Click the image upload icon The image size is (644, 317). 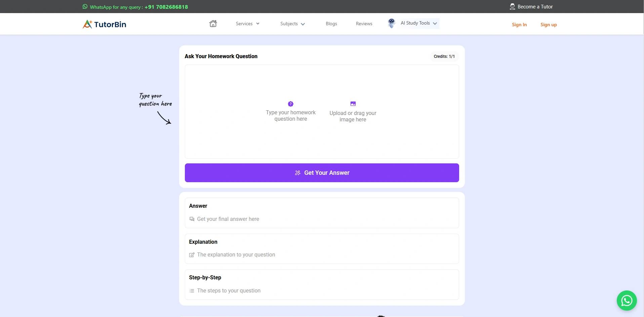coord(353,104)
